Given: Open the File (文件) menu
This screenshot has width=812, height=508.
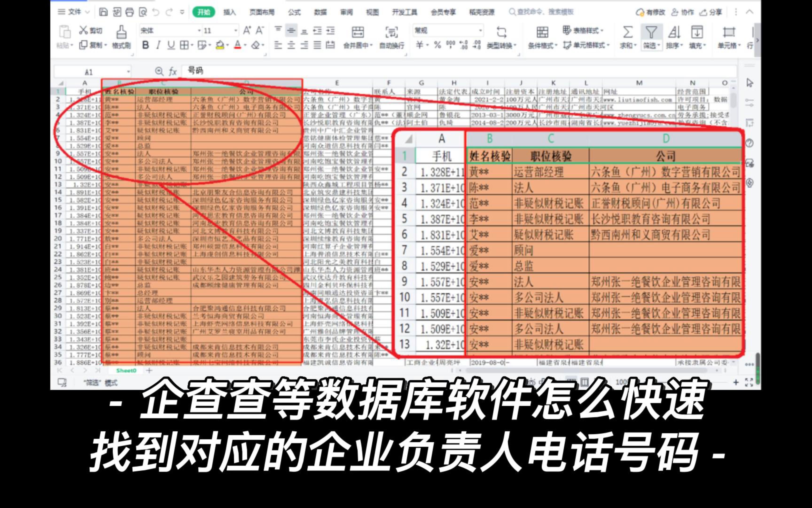Looking at the screenshot, I should point(74,12).
